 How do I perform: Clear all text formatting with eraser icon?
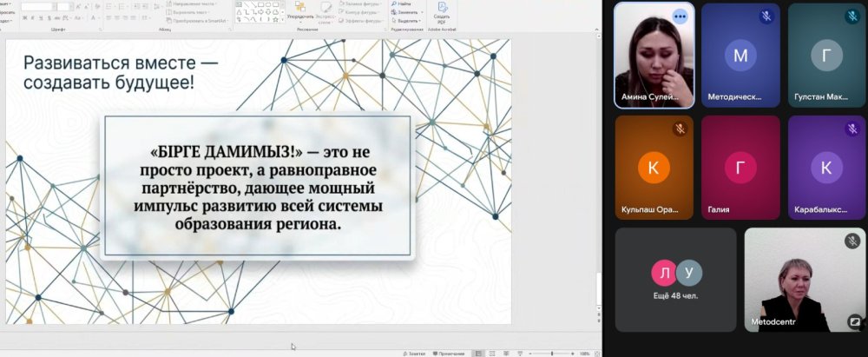(x=97, y=7)
